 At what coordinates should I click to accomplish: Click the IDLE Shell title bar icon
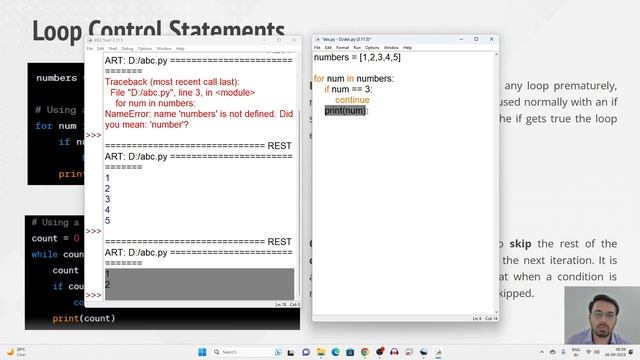[x=90, y=40]
